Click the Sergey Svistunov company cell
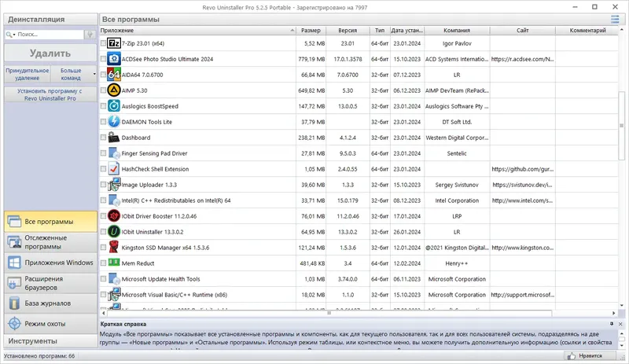 point(457,185)
